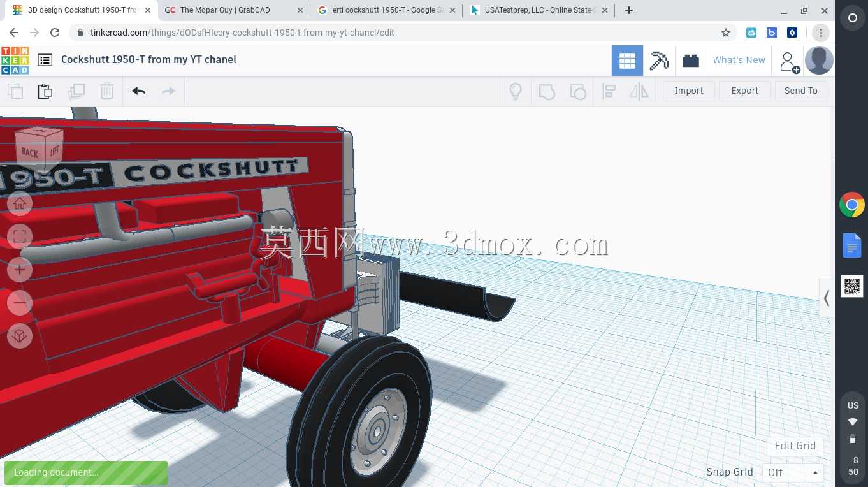Click the Align tool icon
Image resolution: width=868 pixels, height=487 pixels.
coord(609,91)
